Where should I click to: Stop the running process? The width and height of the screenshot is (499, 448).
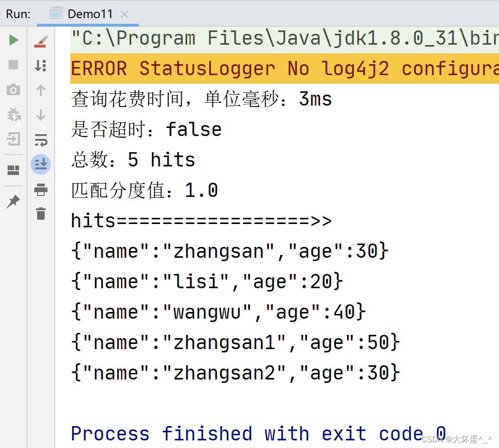click(x=13, y=65)
